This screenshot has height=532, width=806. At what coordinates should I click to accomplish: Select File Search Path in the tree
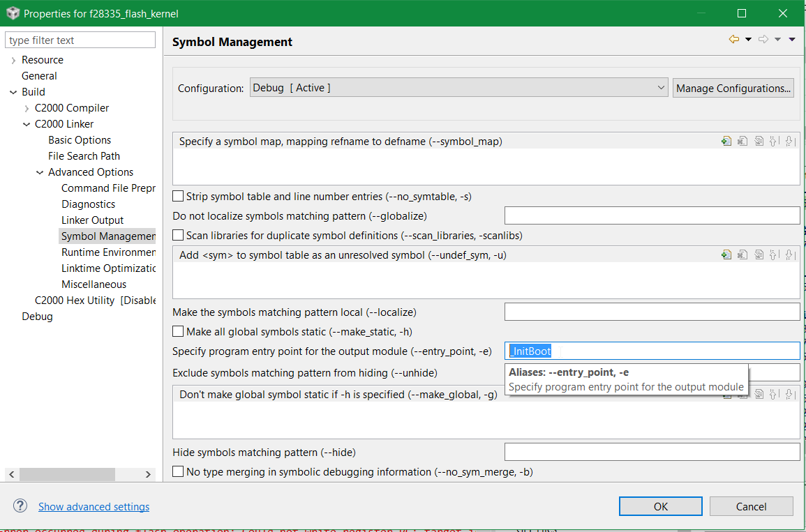point(84,156)
